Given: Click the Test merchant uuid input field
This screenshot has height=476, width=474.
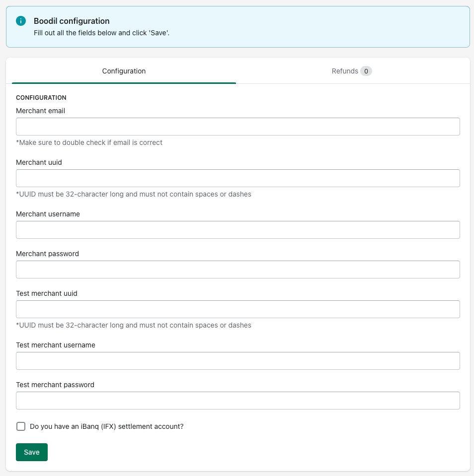Looking at the screenshot, I should pos(237,309).
